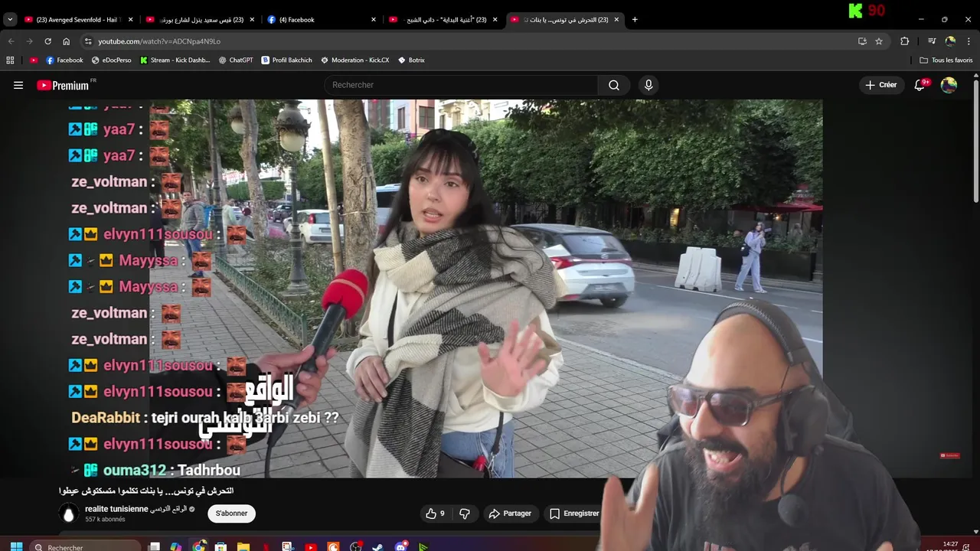This screenshot has height=551, width=980.
Task: Go back in browser history
Action: [x=11, y=41]
